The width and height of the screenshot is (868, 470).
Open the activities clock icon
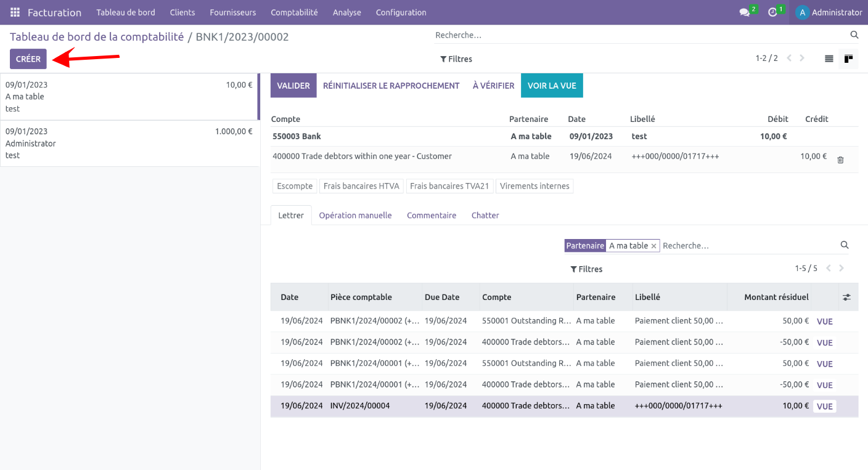772,12
